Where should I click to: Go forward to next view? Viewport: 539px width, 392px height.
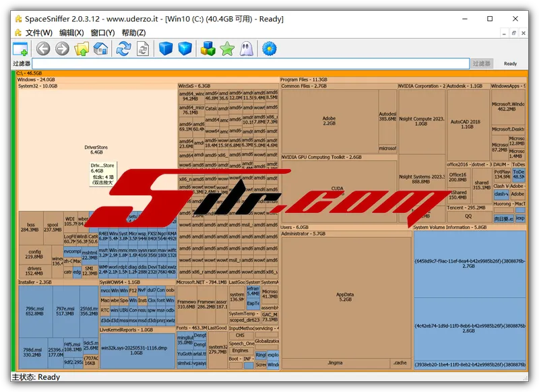pos(62,48)
